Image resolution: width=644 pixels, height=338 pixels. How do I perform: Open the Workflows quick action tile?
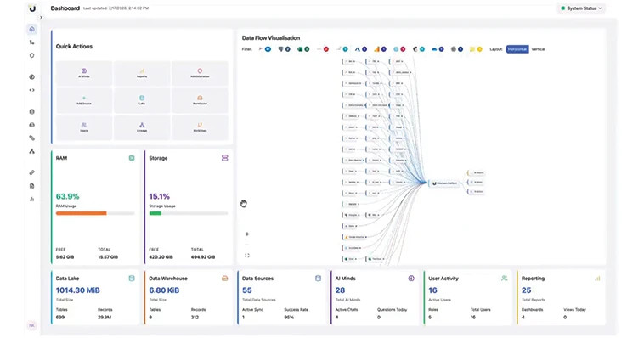coord(200,127)
